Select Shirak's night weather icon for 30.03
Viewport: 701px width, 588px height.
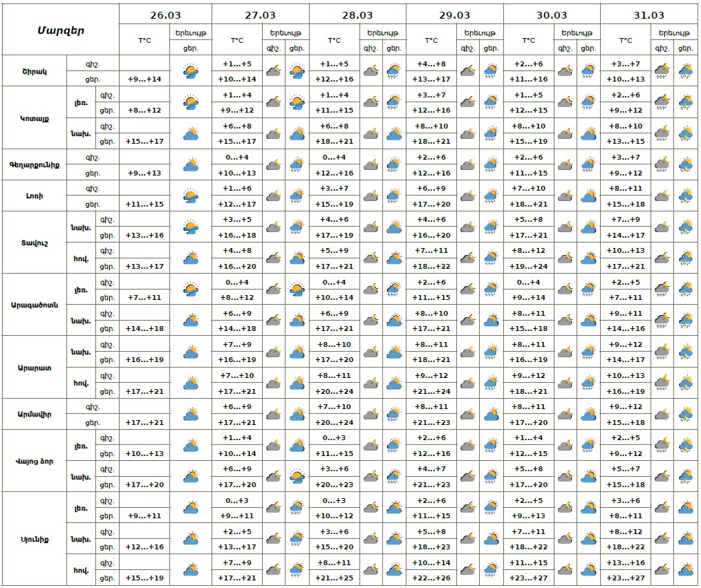[x=566, y=70]
